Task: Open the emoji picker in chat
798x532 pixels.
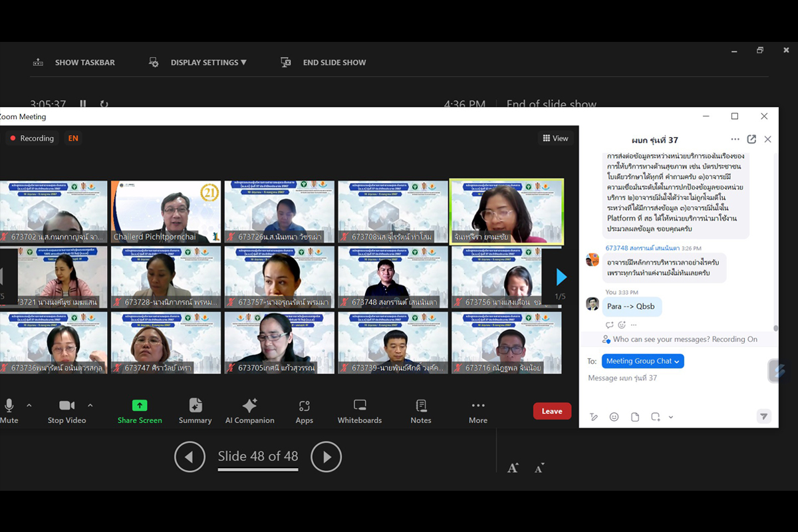Action: coord(614,417)
